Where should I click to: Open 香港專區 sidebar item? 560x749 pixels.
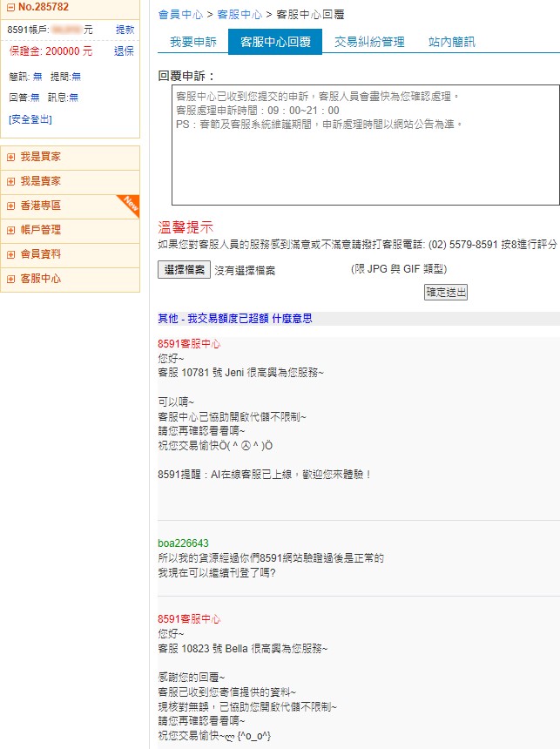(x=41, y=206)
